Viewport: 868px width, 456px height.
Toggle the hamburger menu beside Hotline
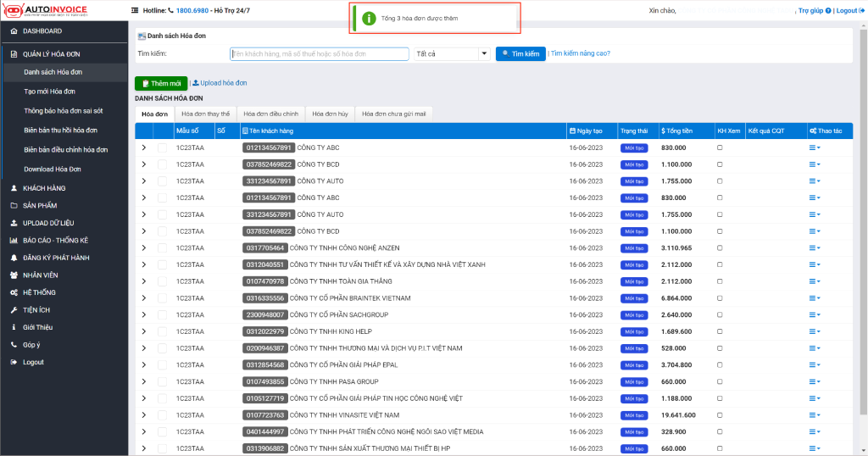pos(135,10)
